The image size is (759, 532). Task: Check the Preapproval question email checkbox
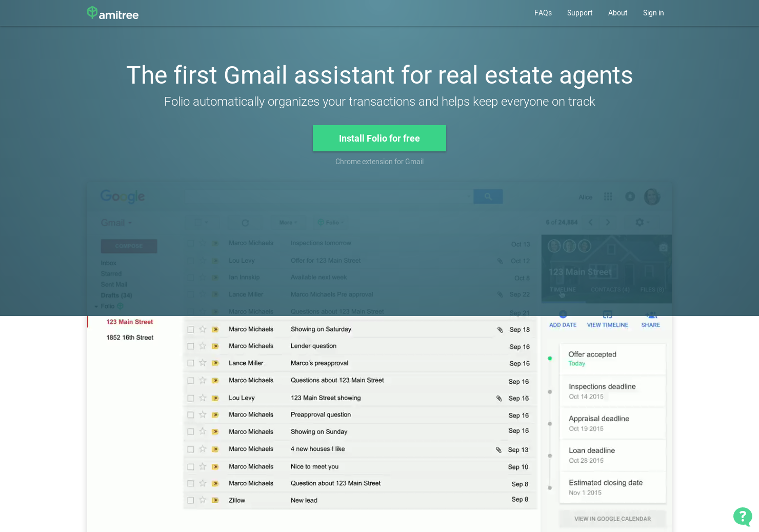pyautogui.click(x=191, y=415)
